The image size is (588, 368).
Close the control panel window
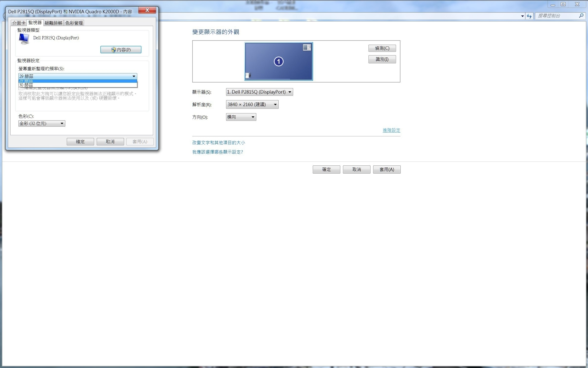click(x=577, y=4)
